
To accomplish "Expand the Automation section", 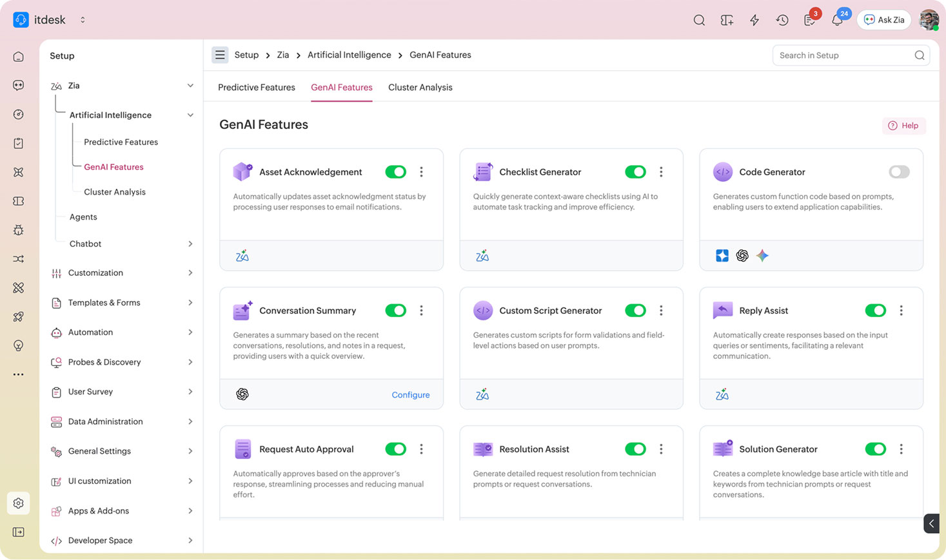I will click(190, 333).
